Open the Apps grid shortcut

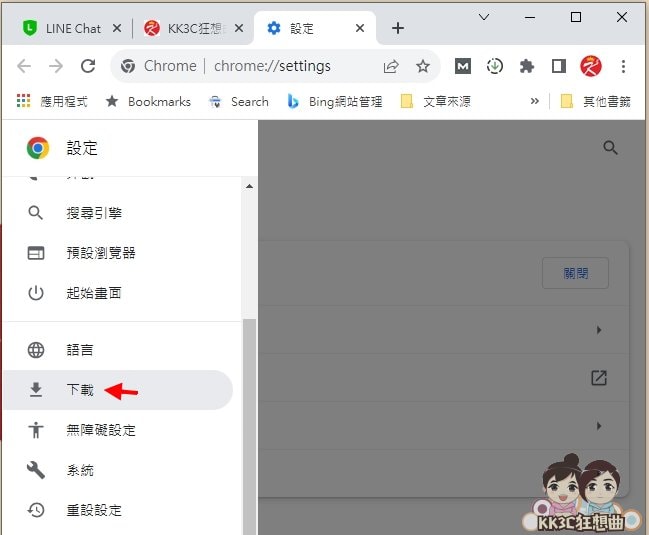coord(52,101)
